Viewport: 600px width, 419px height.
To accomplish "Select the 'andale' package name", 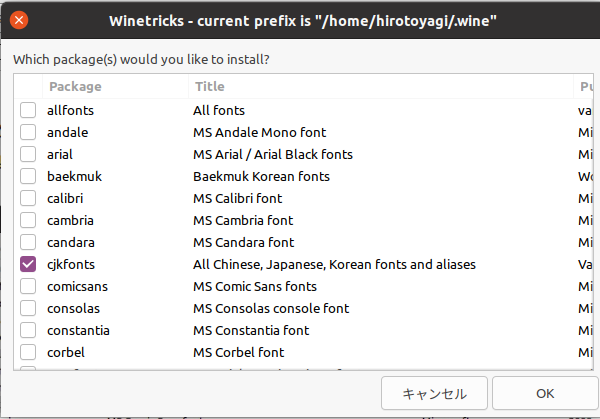I will tap(68, 132).
